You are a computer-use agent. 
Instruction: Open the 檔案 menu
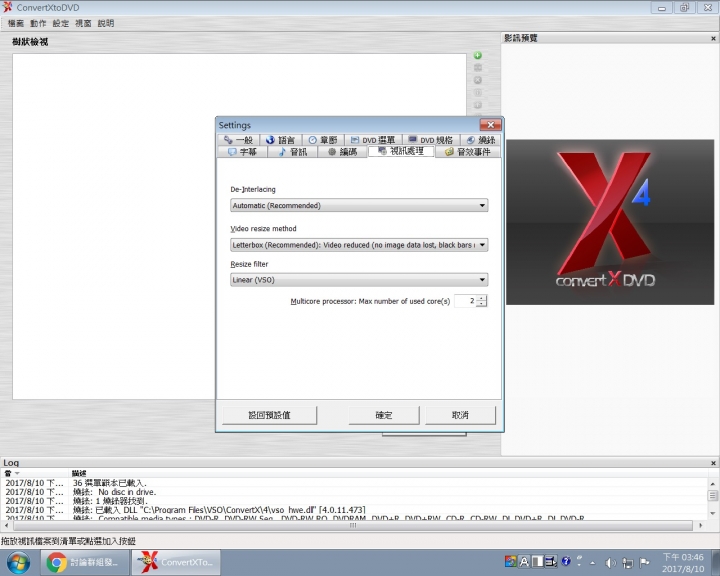16,23
